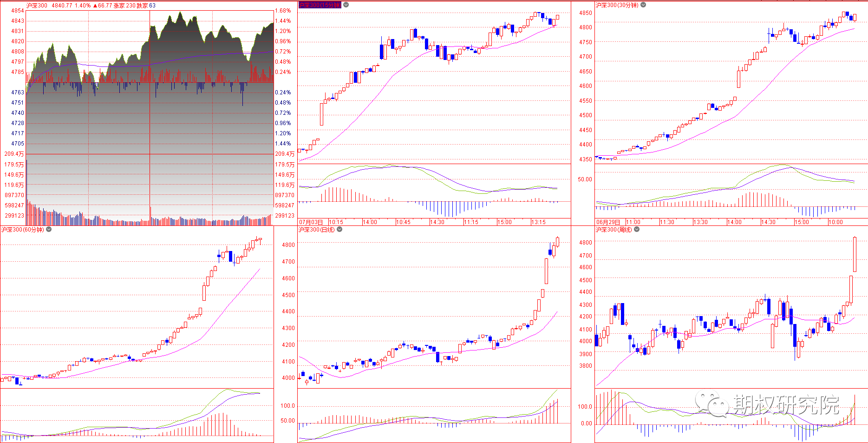Click the 10:15 time label

coord(336,222)
